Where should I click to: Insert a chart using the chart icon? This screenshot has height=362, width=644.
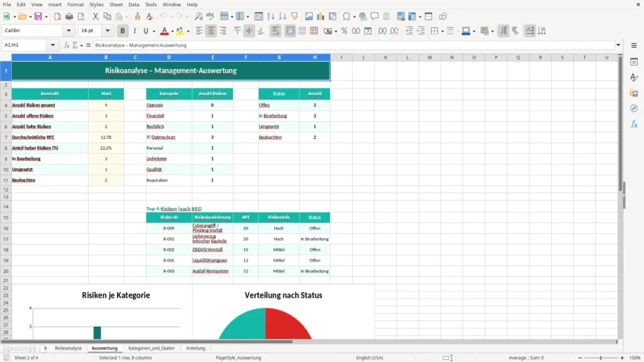pos(320,16)
